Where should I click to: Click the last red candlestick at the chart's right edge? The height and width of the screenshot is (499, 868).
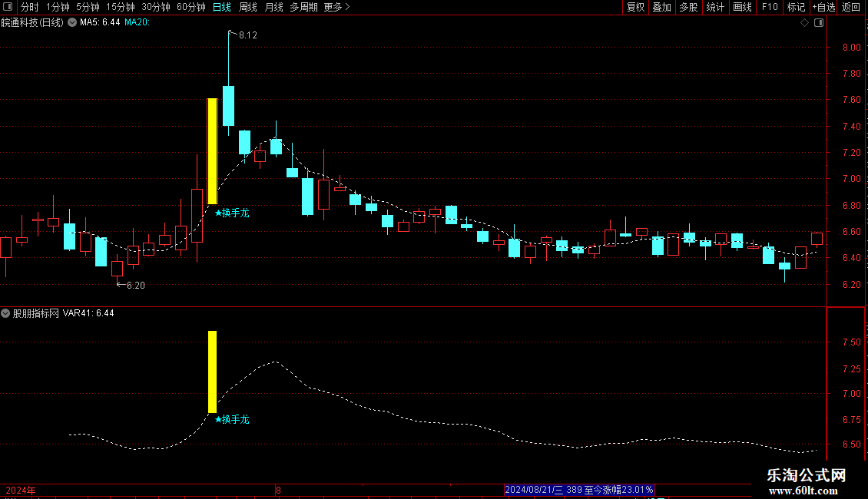tap(817, 239)
